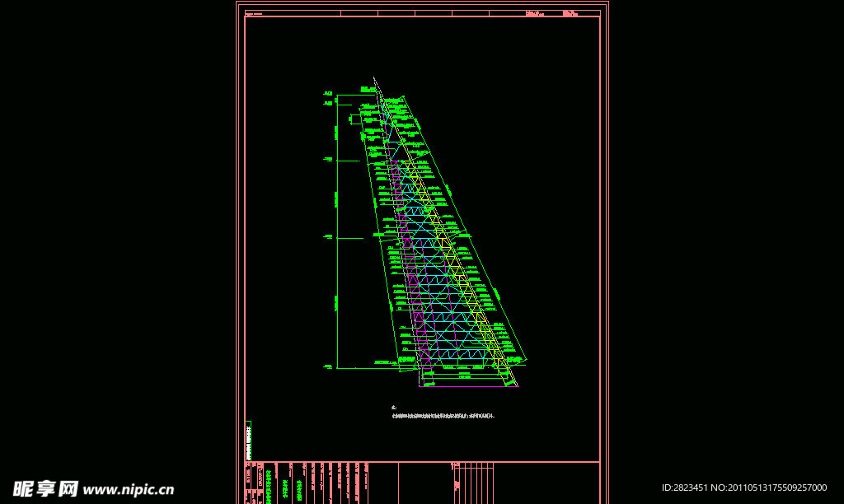Select the apex at top of the truss
Viewport: 844px width, 504px height.
[374, 79]
